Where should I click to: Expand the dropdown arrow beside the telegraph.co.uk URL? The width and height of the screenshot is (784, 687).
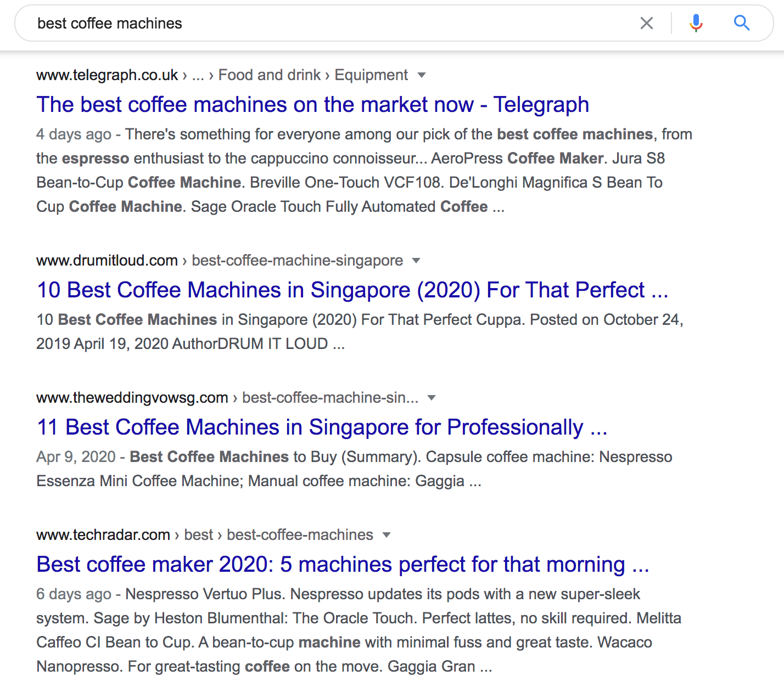pyautogui.click(x=422, y=75)
